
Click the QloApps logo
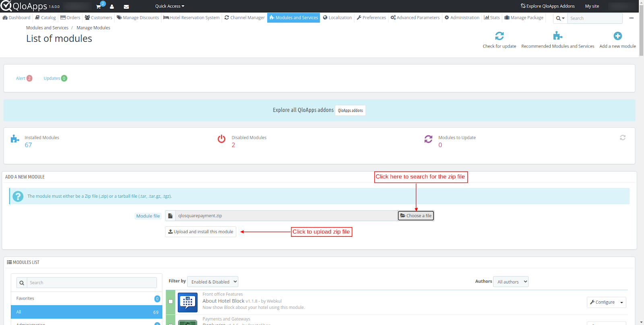pyautogui.click(x=24, y=6)
